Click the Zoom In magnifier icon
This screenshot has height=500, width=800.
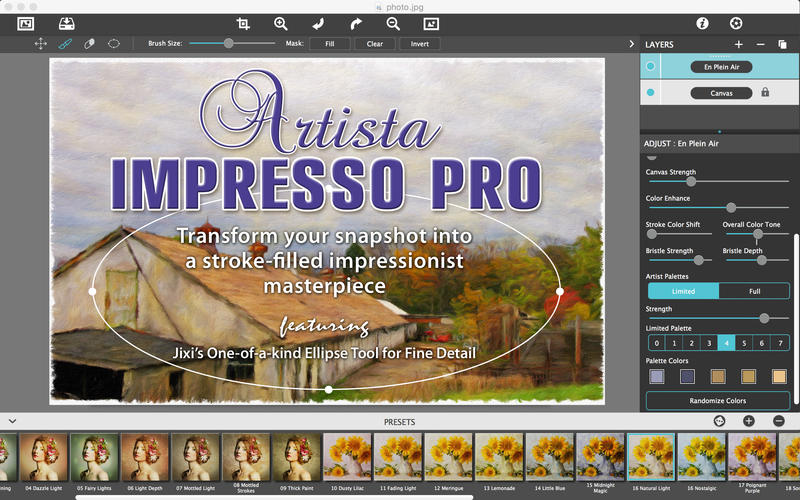point(281,23)
